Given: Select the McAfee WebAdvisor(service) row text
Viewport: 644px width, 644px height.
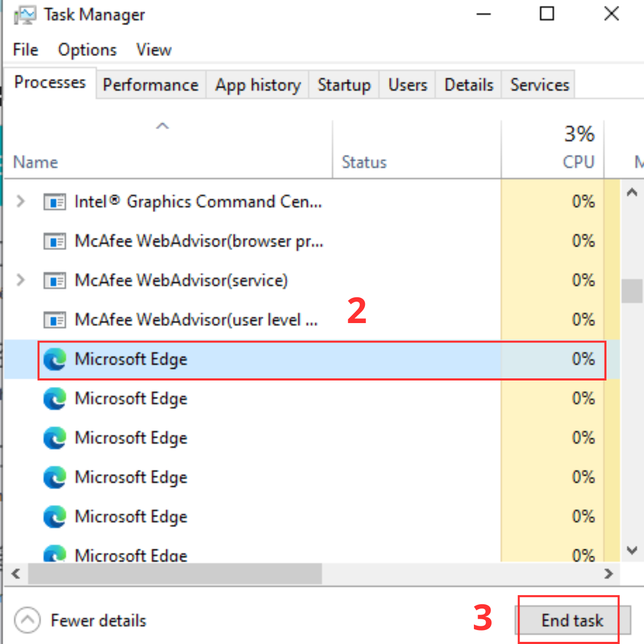Looking at the screenshot, I should pos(181,281).
